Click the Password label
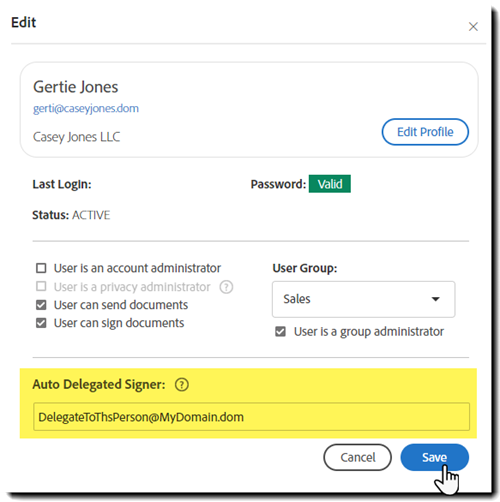The image size is (500, 502). pyautogui.click(x=278, y=184)
